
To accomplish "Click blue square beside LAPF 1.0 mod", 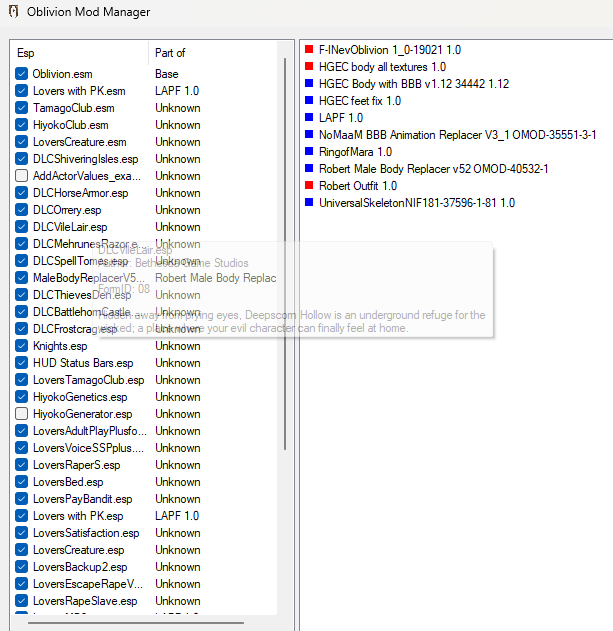I will [x=309, y=117].
